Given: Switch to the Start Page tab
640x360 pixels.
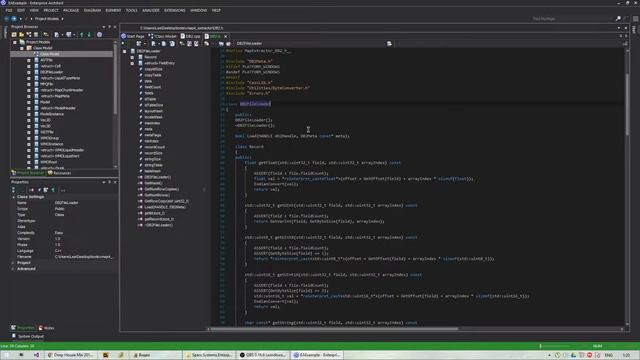Looking at the screenshot, I should tap(133, 36).
